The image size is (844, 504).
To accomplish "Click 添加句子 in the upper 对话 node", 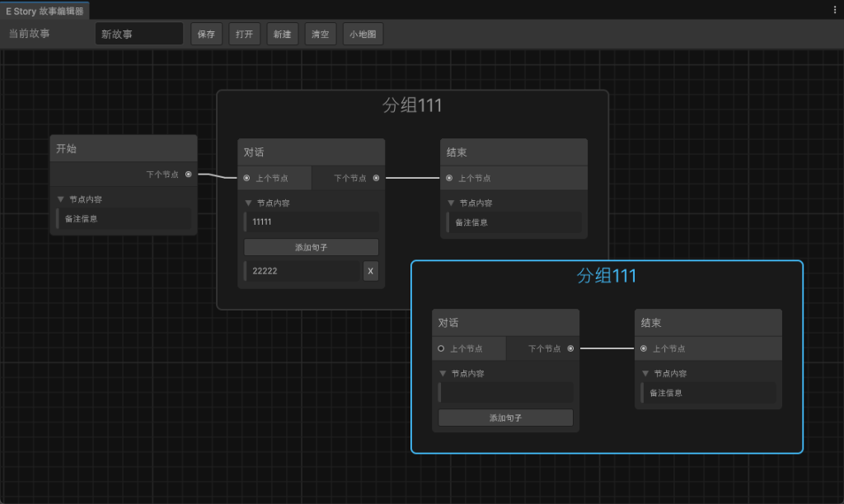I will pos(311,247).
